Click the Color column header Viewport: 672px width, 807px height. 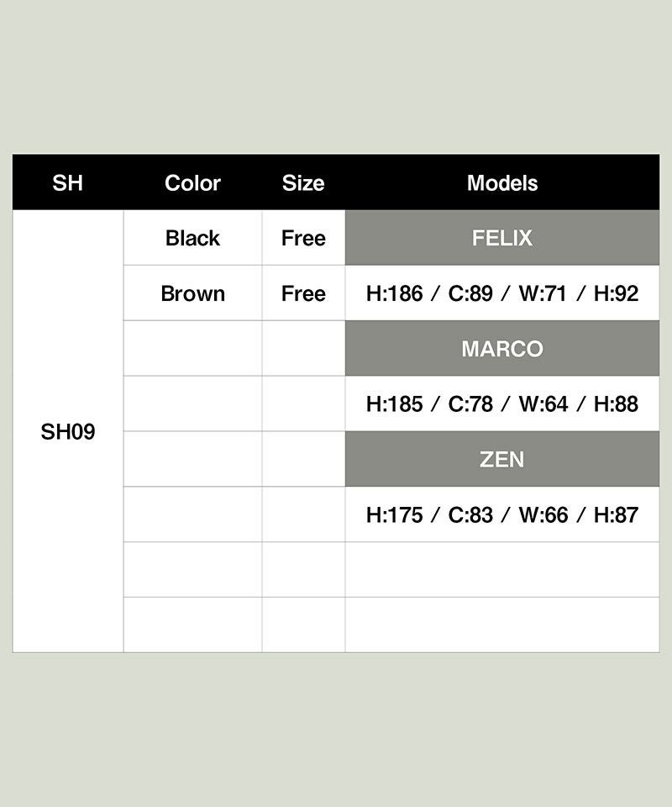[192, 182]
